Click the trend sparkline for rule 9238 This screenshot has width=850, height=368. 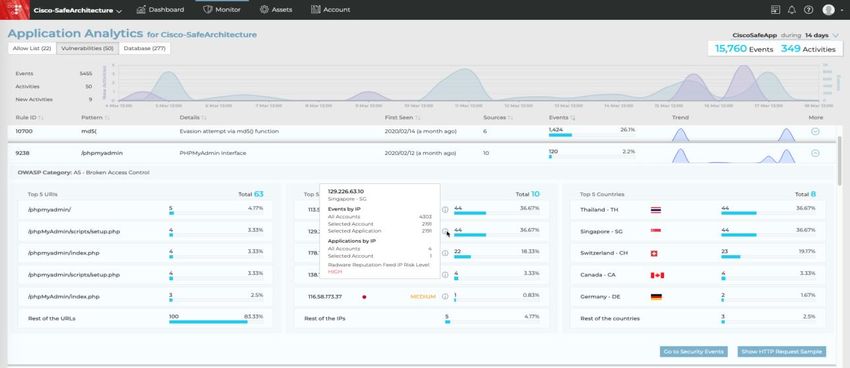click(733, 156)
